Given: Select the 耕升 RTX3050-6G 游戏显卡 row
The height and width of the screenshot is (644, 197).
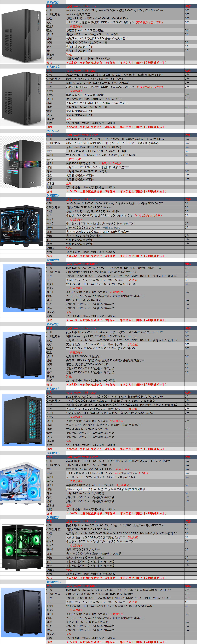Looking at the screenshot, I should point(121,228).
